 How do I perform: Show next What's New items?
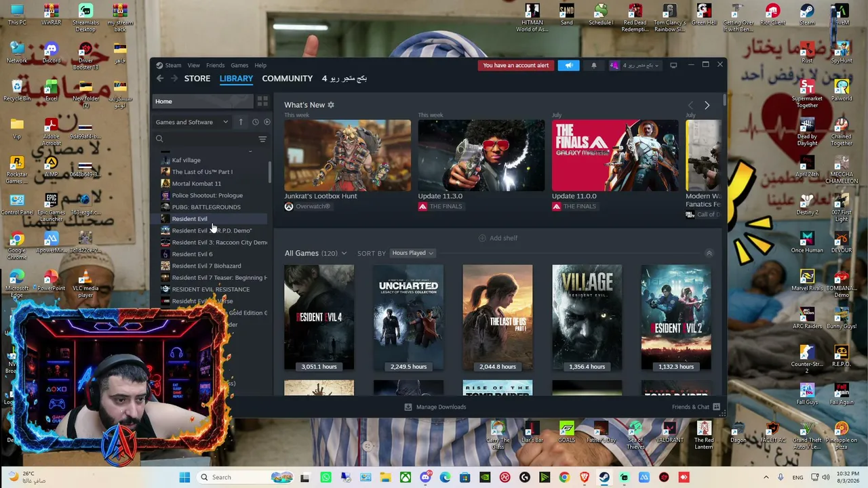coord(707,105)
